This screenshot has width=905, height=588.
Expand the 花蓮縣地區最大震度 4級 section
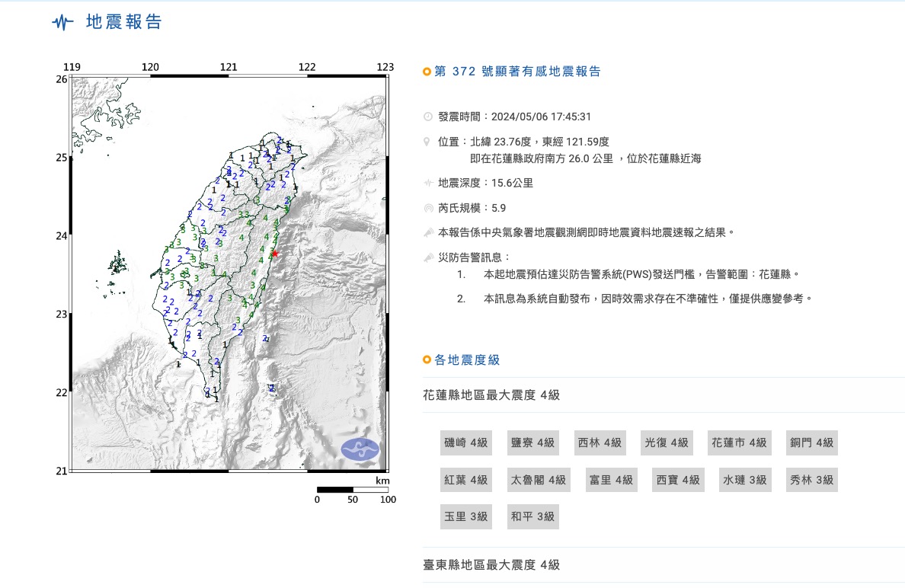491,395
